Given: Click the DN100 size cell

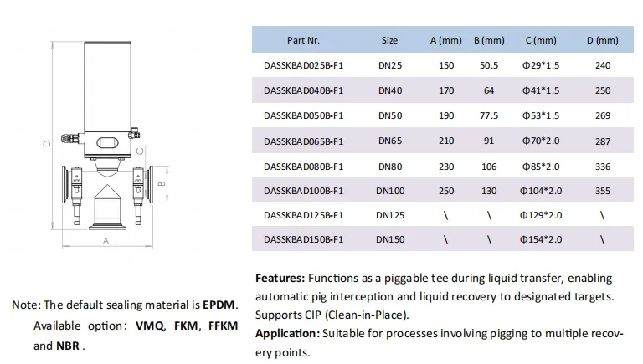Looking at the screenshot, I should tap(389, 191).
